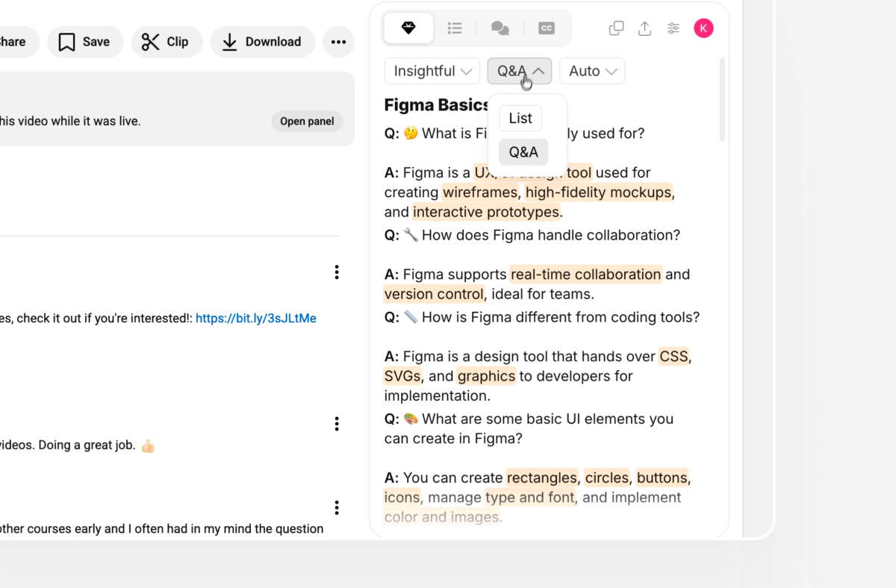Click the highlighted 'type and font' term
The width and height of the screenshot is (896, 588).
pyautogui.click(x=530, y=497)
